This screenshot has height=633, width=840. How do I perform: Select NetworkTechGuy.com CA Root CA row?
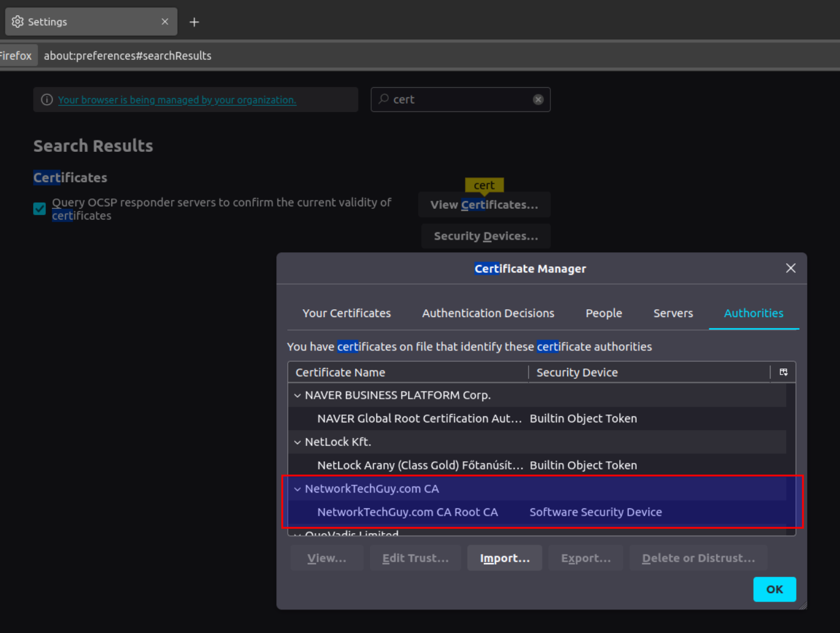(537, 512)
